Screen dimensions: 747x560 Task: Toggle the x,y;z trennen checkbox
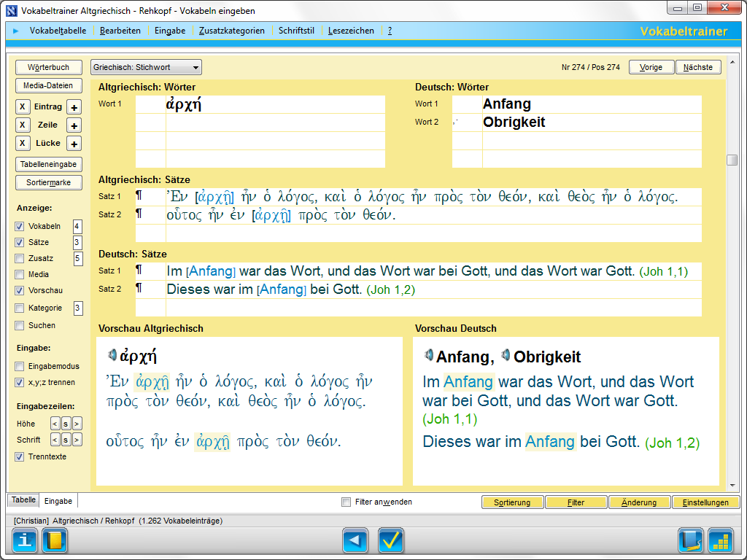pyautogui.click(x=20, y=382)
